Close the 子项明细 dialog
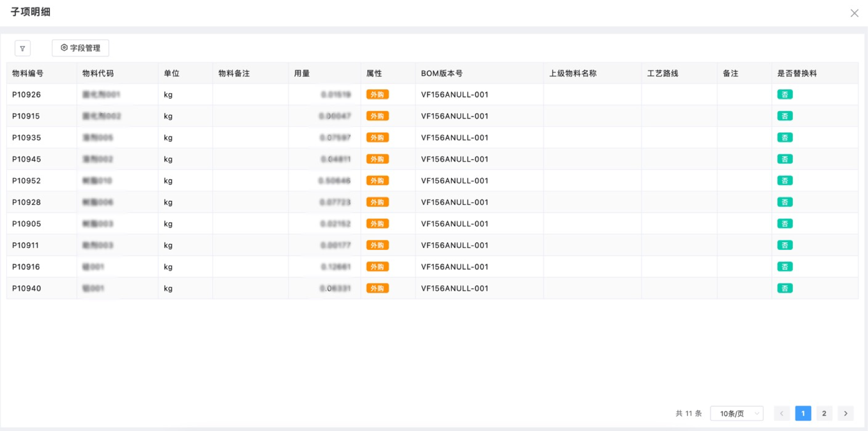Image resolution: width=868 pixels, height=431 pixels. [854, 13]
